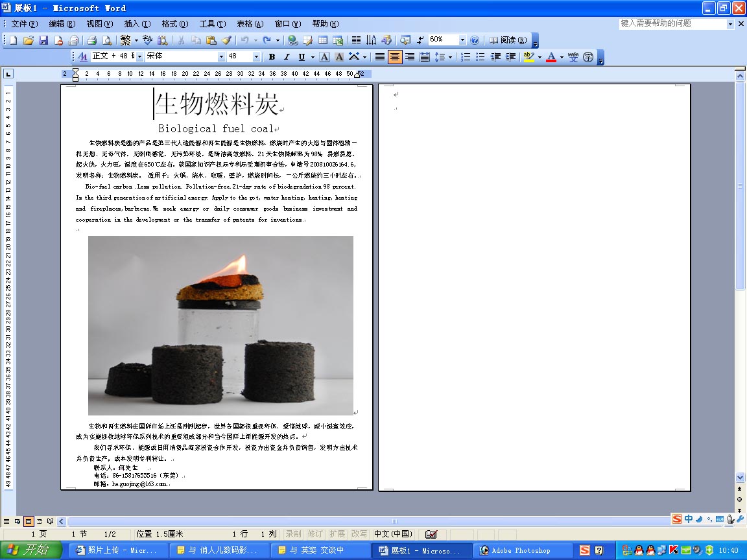747x560 pixels.
Task: Click the Increase Indent icon
Action: [511, 57]
